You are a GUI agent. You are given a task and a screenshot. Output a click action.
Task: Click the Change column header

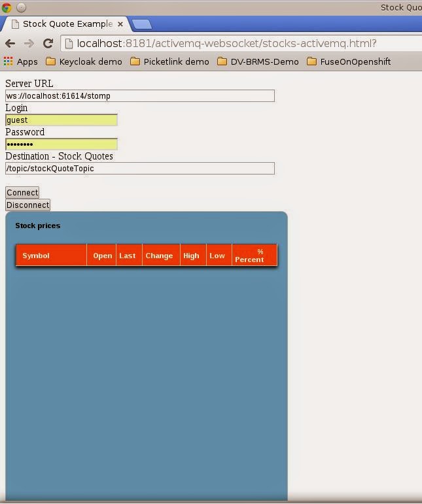[161, 256]
